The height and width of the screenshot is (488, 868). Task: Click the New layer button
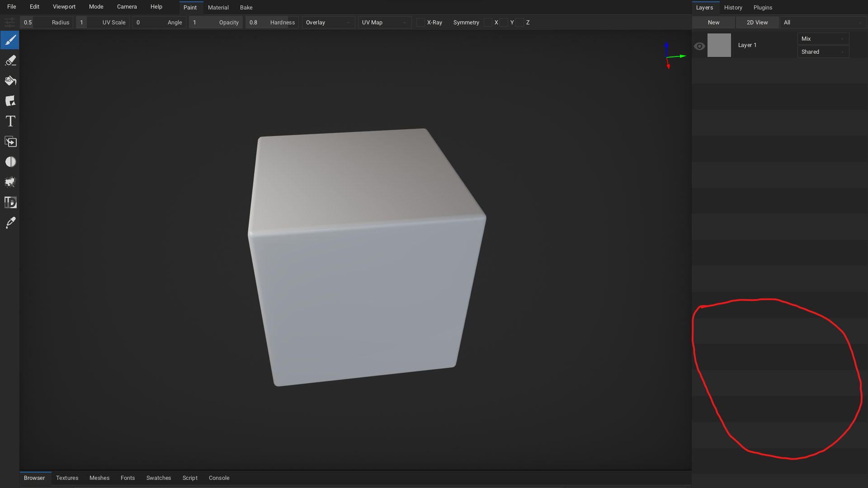point(713,23)
